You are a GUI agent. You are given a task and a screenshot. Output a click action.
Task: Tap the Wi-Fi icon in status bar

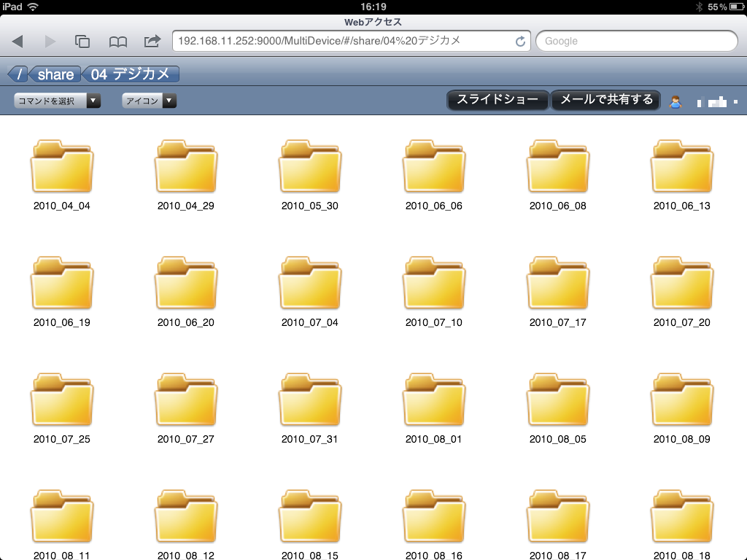point(33,7)
